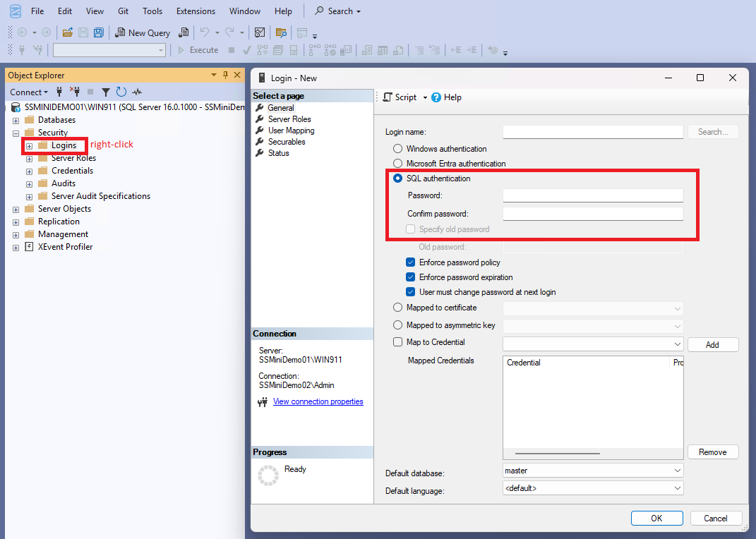
Task: Open the Activity Monitor toolbar icon
Action: coord(259,32)
